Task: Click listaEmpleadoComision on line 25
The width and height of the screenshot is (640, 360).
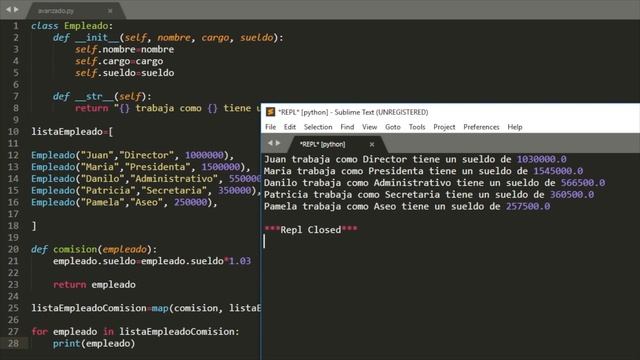Action: [89, 308]
